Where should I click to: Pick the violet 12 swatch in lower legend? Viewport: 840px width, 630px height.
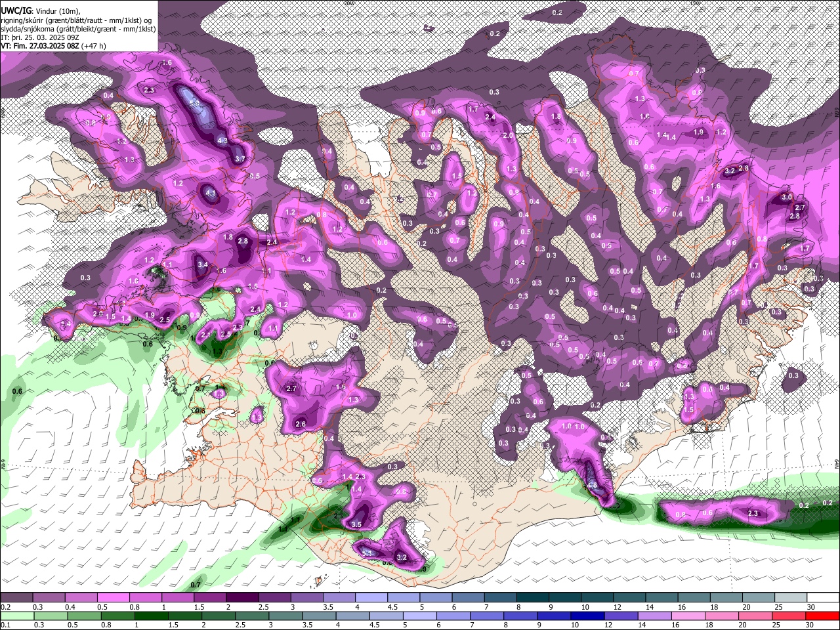click(x=621, y=616)
